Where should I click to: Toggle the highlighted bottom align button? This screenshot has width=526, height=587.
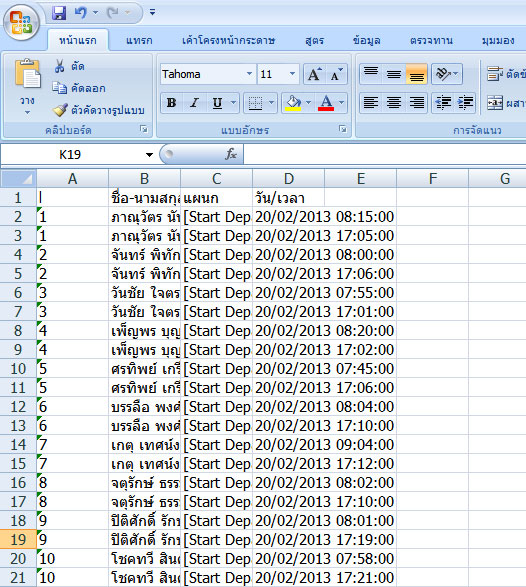coord(416,74)
